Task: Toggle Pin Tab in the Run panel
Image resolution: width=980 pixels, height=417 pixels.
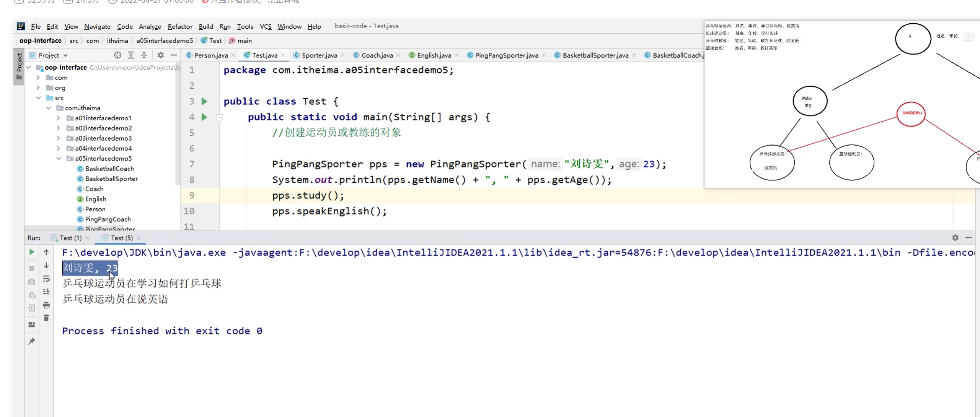Action: pos(32,341)
